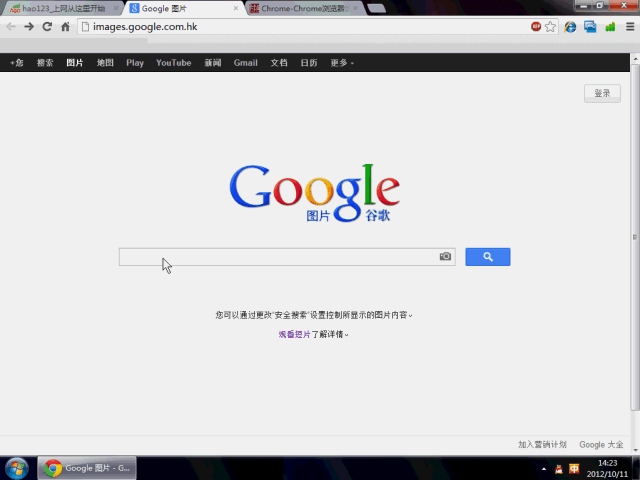
Task: Open 地图 in the Google bar
Action: (x=105, y=63)
